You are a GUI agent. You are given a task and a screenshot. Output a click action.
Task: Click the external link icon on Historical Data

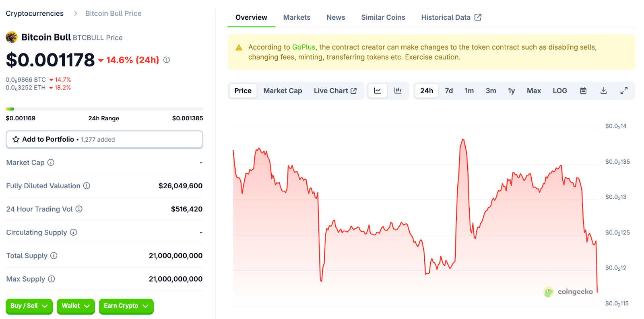(478, 17)
